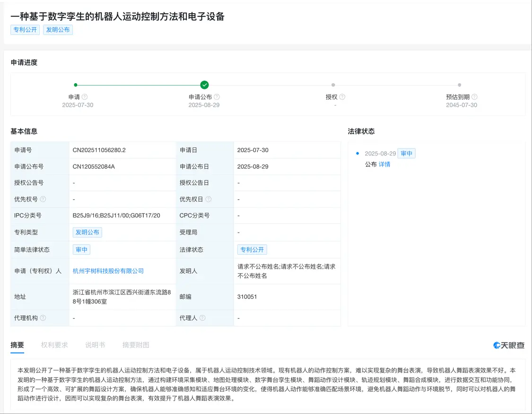The image size is (532, 414).
Task: Click help icon beside 预估到期 step
Action: pos(474,96)
